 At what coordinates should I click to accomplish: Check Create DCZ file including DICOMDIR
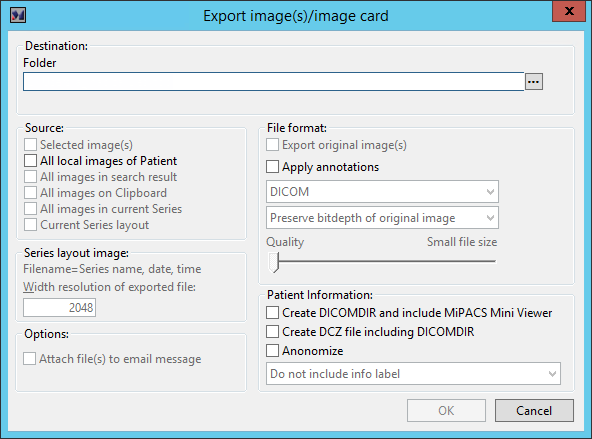(x=272, y=331)
